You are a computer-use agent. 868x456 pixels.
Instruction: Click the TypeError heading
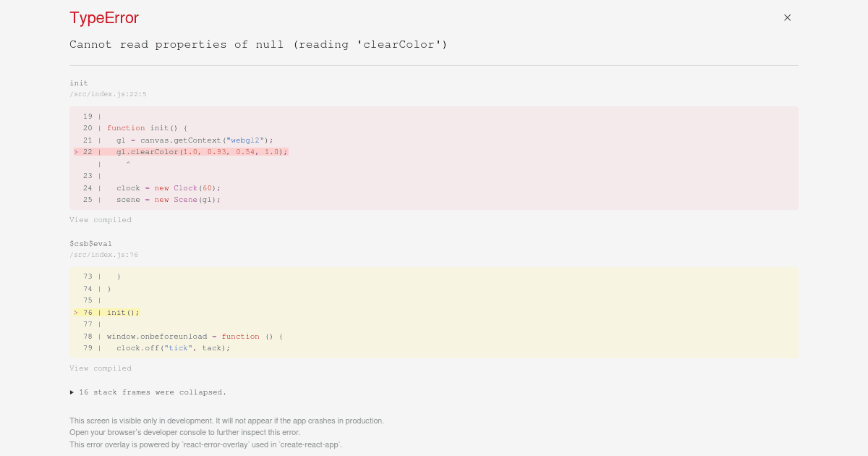coord(103,18)
